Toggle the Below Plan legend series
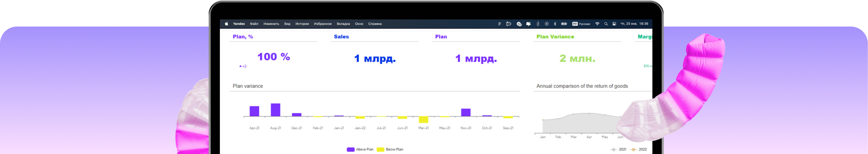The width and height of the screenshot is (868, 154). pos(390,149)
